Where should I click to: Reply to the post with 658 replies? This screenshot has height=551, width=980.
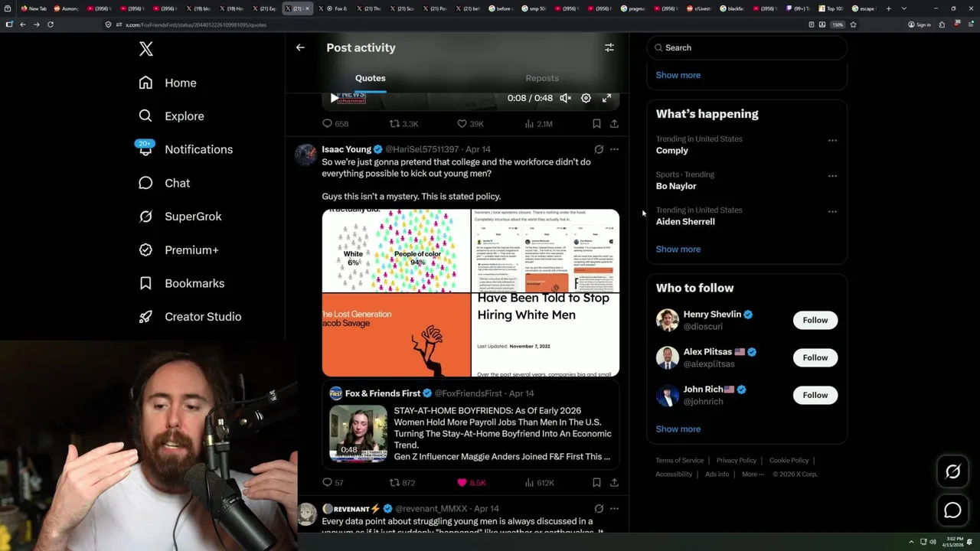(335, 124)
